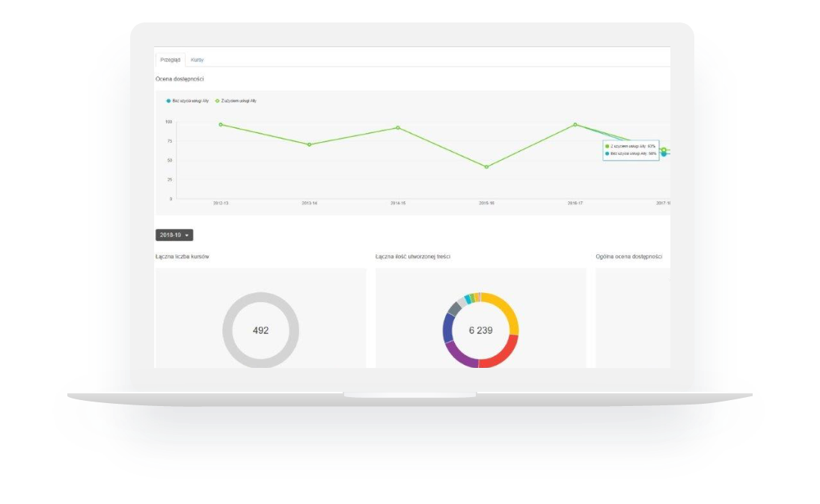Select the Przegląd tab
820x504 pixels.
[x=171, y=60]
